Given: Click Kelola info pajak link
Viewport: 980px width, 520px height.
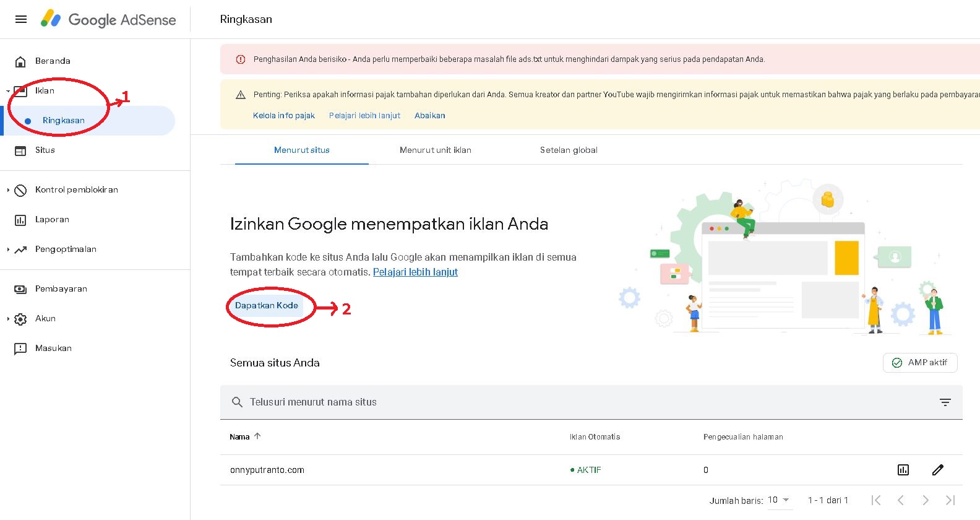Looking at the screenshot, I should pyautogui.click(x=284, y=116).
